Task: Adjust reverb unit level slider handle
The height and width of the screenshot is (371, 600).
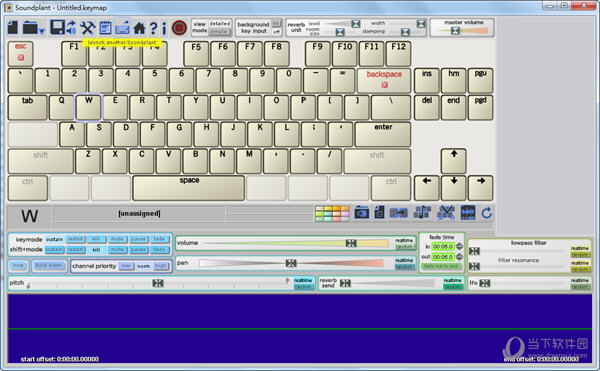Action: [x=355, y=24]
